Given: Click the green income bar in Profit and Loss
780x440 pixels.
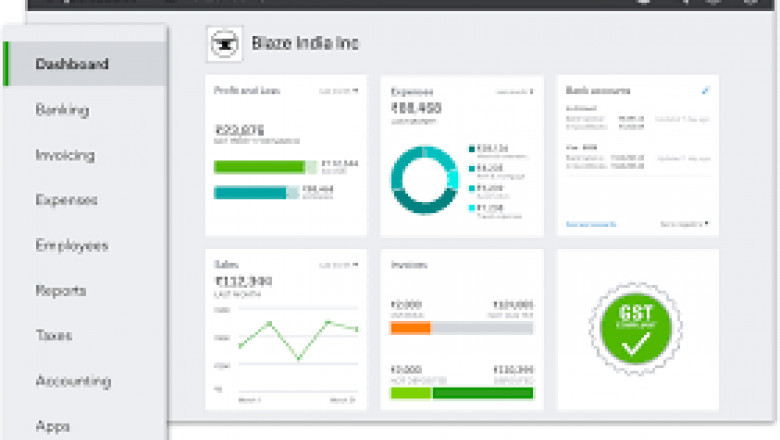Looking at the screenshot, I should coord(259,166).
